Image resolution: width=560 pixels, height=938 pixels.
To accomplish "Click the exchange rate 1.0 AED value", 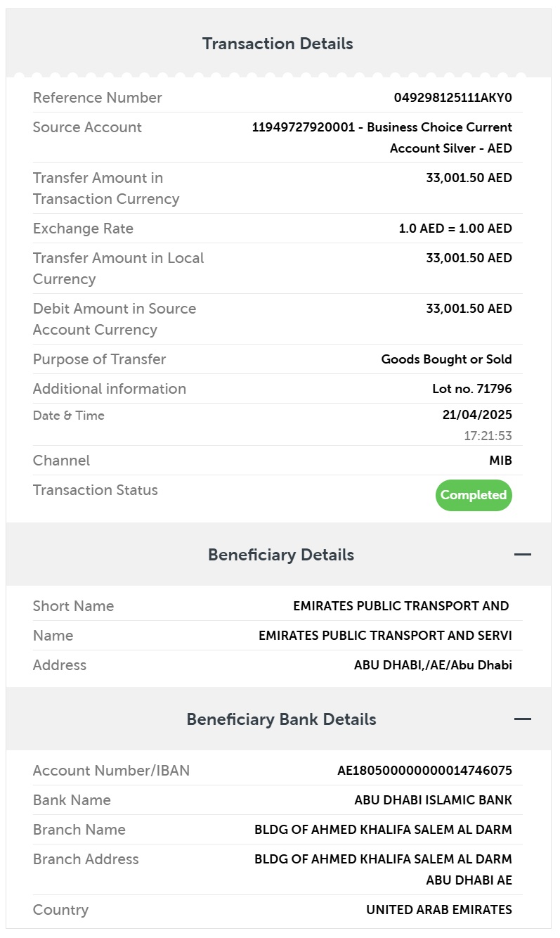I will point(455,229).
